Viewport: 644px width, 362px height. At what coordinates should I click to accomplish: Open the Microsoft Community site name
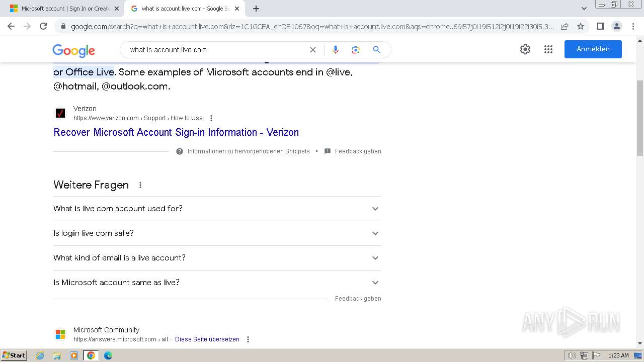tap(106, 330)
